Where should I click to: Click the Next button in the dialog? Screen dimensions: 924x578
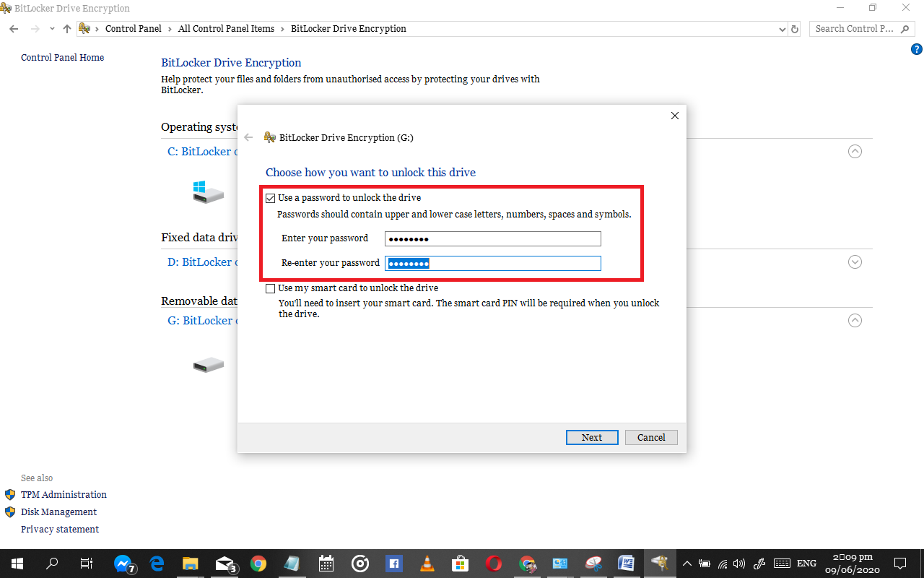click(x=592, y=437)
